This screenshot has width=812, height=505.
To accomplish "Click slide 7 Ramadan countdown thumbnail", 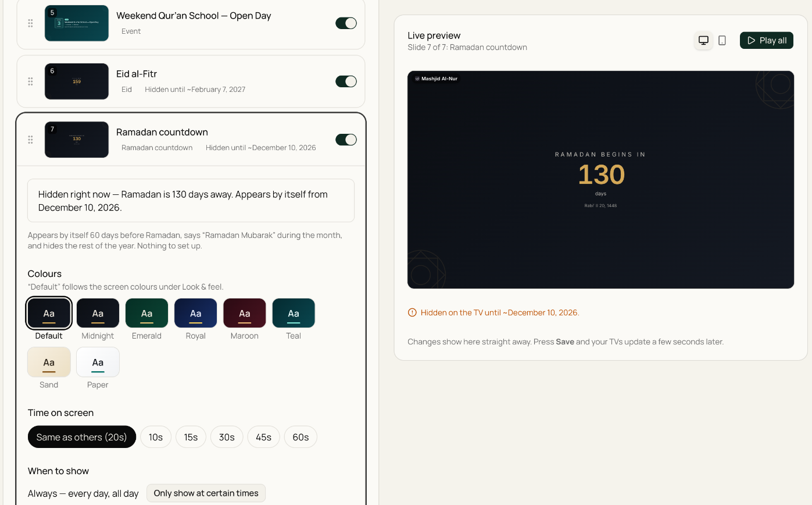I will pyautogui.click(x=77, y=140).
